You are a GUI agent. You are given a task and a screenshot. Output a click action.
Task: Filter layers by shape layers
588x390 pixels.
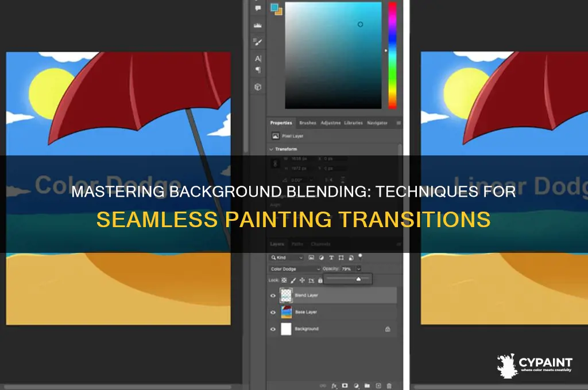pyautogui.click(x=341, y=258)
